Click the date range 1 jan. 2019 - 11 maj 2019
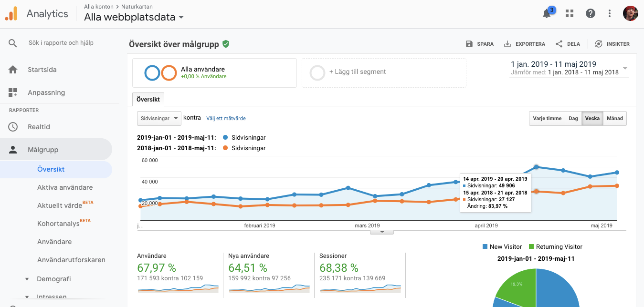The width and height of the screenshot is (644, 307). (x=553, y=64)
